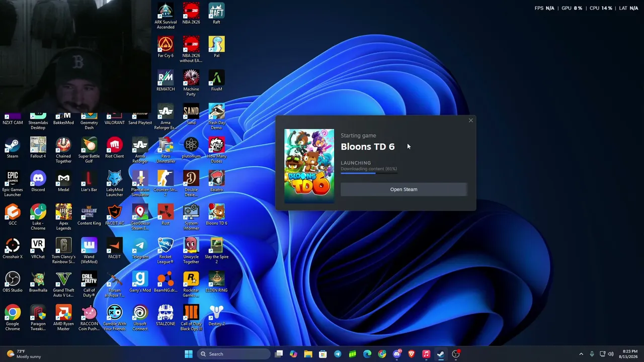Select the VRChat desktop icon
Image resolution: width=644 pixels, height=362 pixels.
[38, 249]
